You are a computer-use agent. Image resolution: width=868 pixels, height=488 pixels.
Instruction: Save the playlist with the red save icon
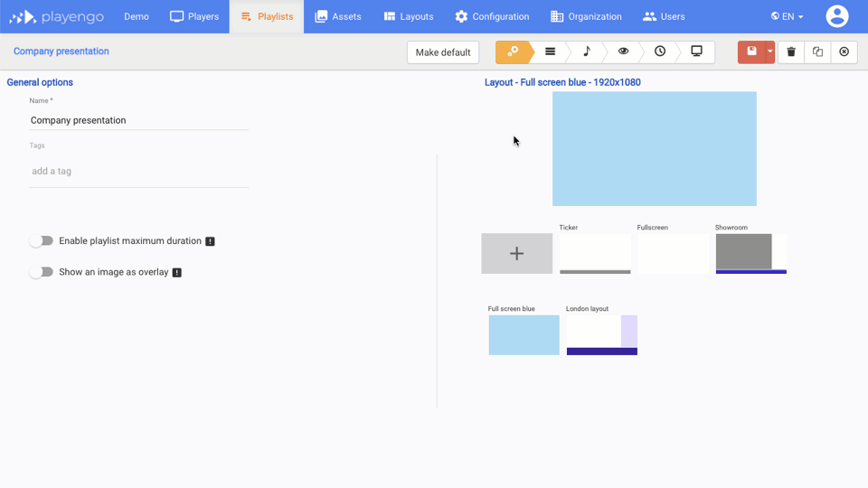click(x=751, y=52)
